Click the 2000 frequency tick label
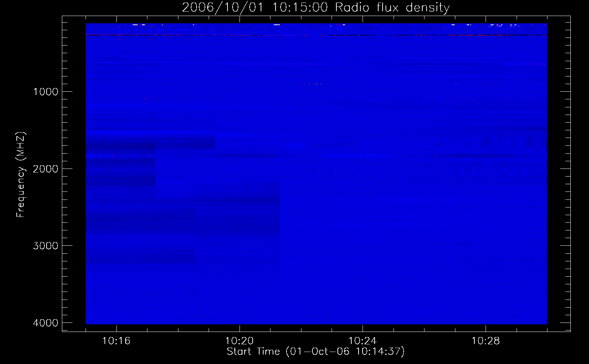589x364 pixels. [x=46, y=169]
